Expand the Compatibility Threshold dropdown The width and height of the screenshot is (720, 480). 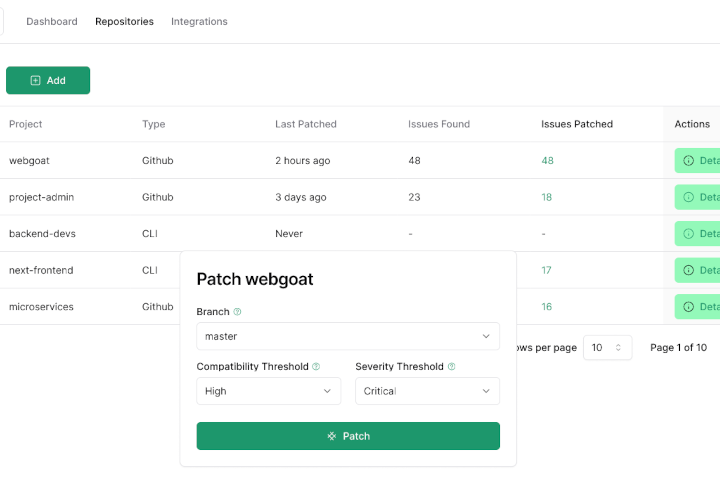point(268,391)
